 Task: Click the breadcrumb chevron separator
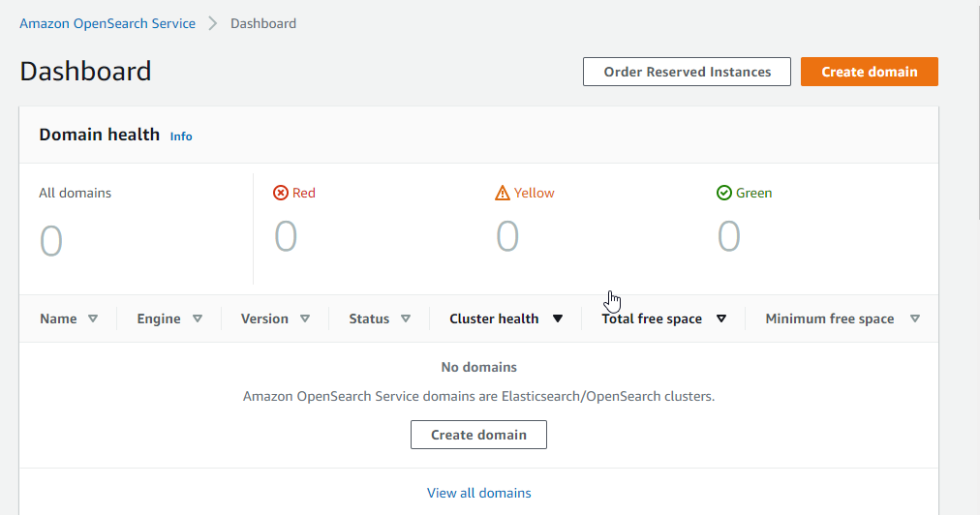tap(213, 24)
